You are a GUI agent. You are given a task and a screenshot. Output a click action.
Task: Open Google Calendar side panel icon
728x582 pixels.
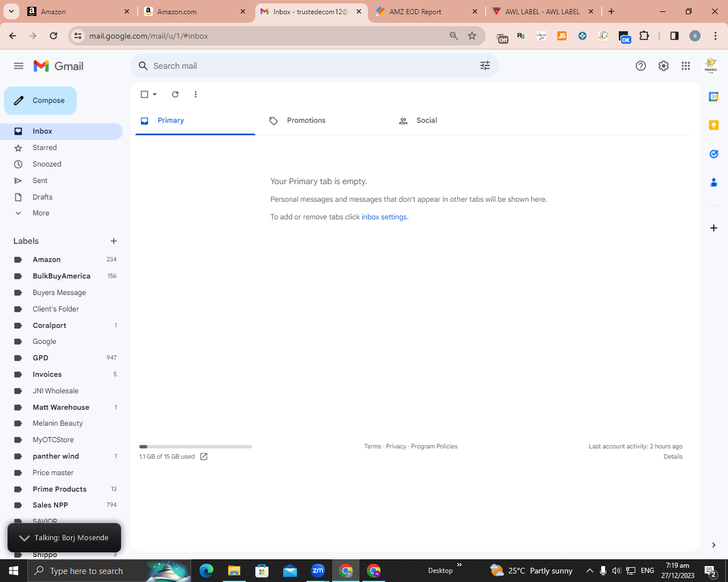click(714, 97)
